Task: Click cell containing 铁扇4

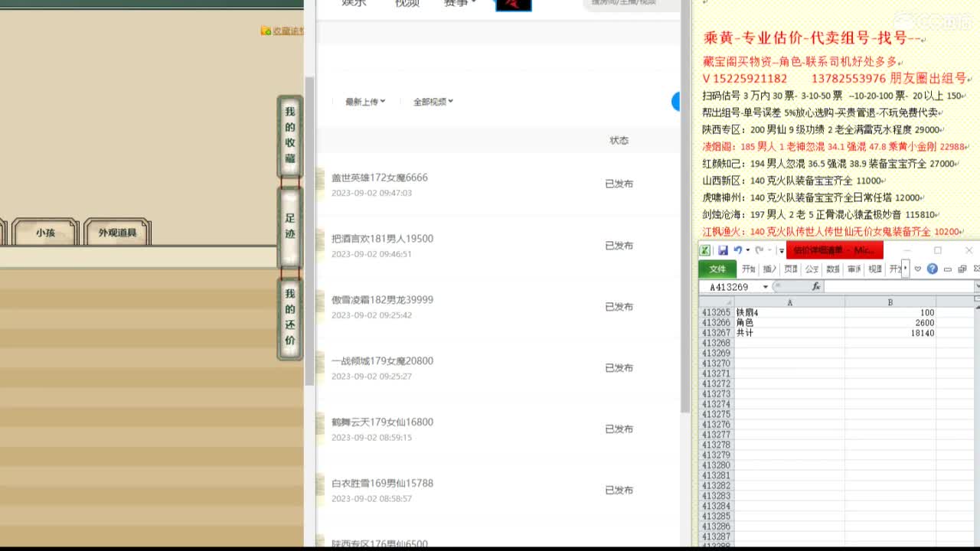Action: [789, 312]
